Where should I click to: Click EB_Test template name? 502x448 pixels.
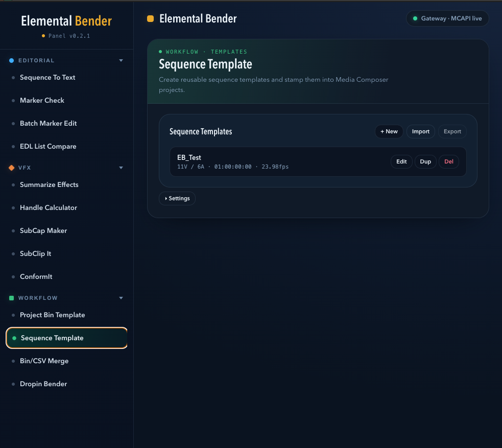[x=189, y=157]
